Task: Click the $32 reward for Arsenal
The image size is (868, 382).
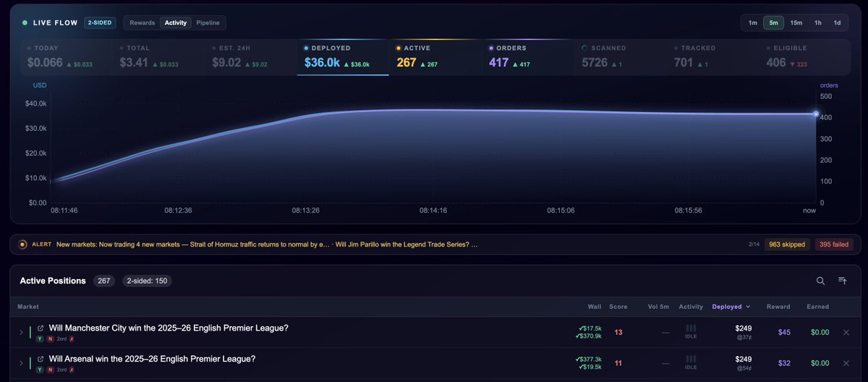Action: tap(784, 362)
